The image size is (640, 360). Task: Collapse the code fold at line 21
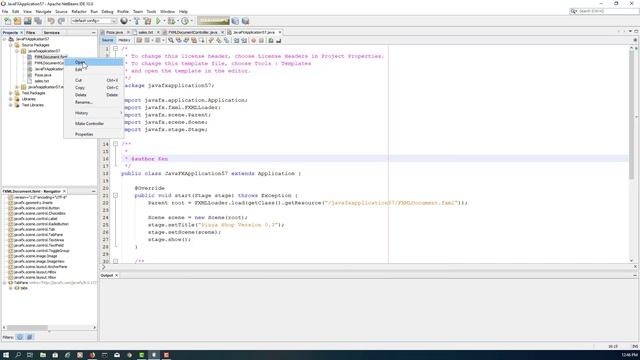point(116,196)
